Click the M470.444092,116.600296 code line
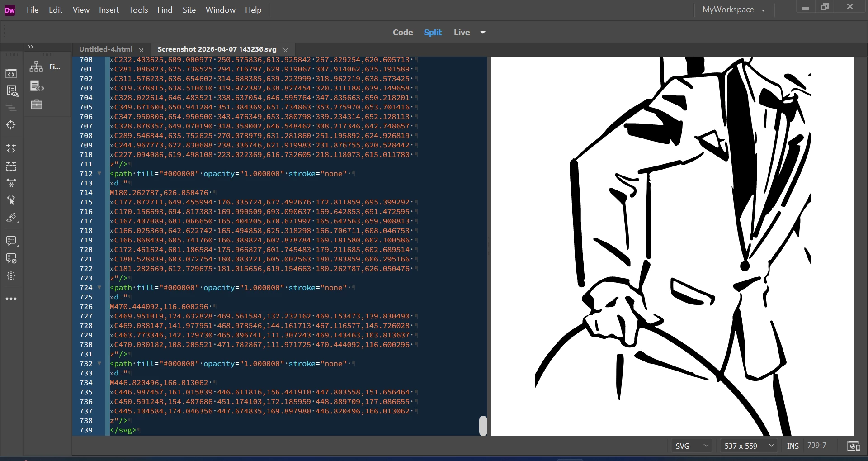Viewport: 868px width, 461px height. [159, 307]
